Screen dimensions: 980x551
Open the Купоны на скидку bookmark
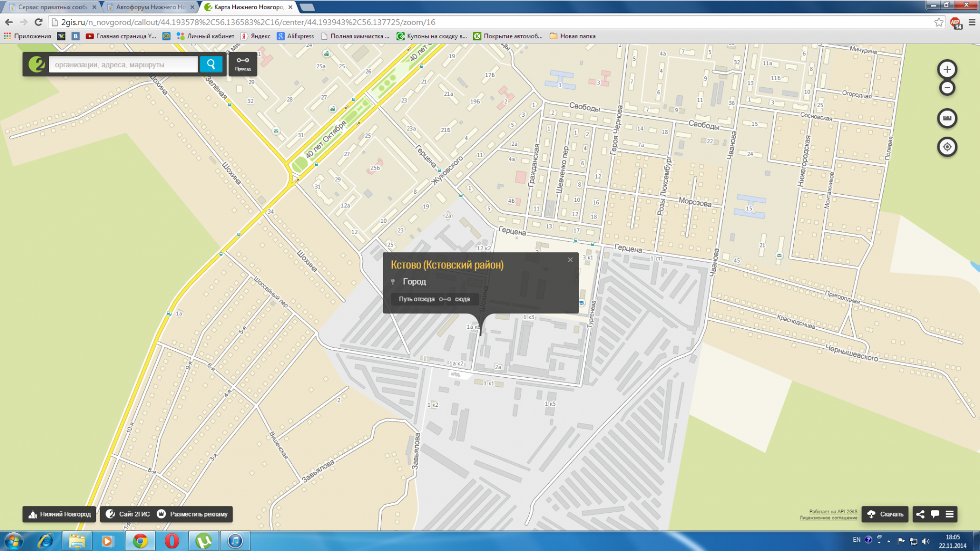[432, 36]
